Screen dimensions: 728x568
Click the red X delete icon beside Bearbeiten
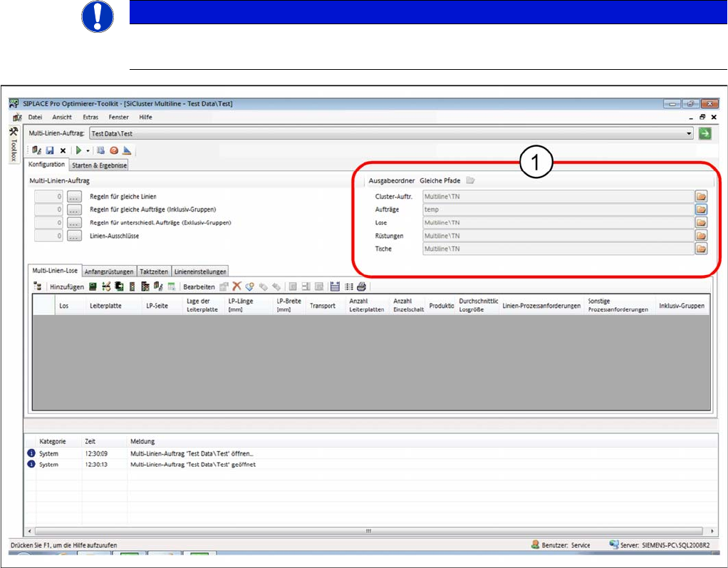236,286
